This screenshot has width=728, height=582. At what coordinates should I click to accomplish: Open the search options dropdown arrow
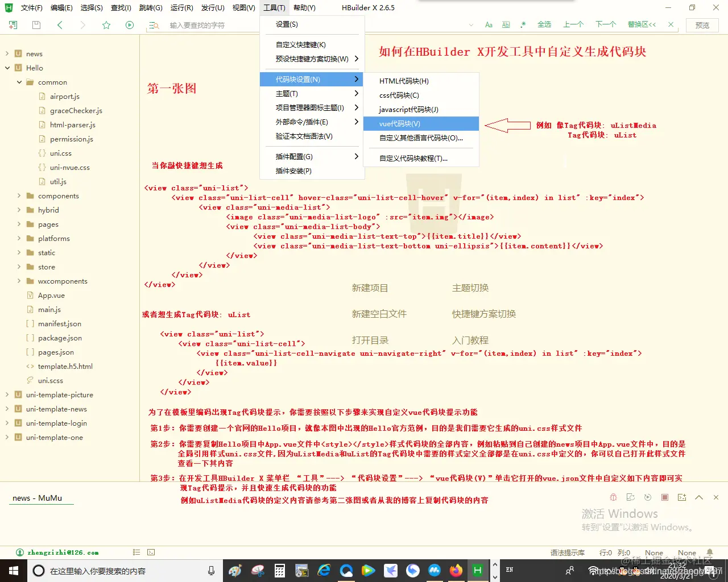(471, 25)
